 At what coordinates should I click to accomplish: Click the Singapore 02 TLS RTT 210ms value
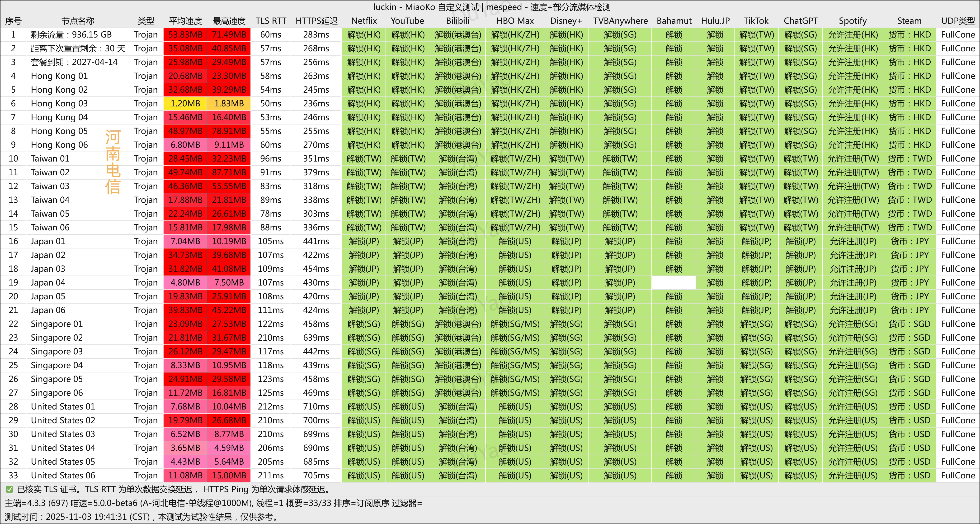(x=270, y=338)
